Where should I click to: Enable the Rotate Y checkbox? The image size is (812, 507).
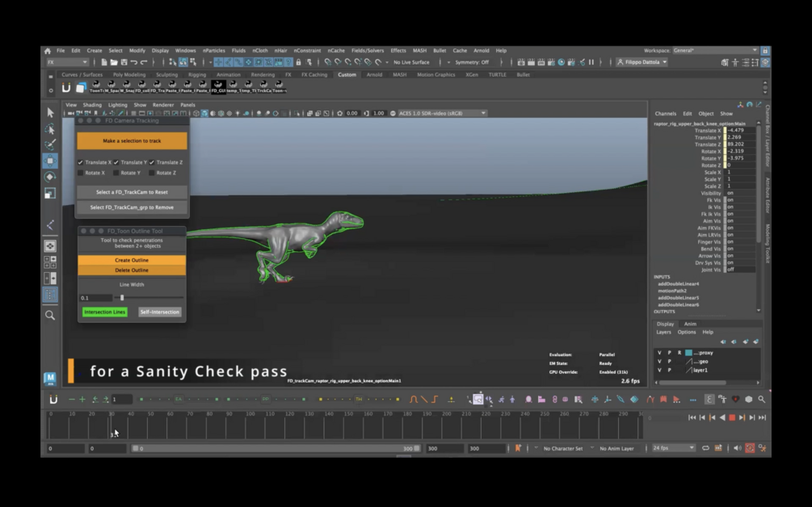click(116, 173)
